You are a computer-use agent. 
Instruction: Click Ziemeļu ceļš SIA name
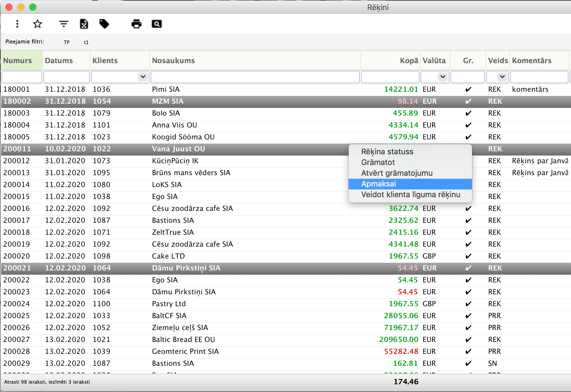click(x=180, y=328)
